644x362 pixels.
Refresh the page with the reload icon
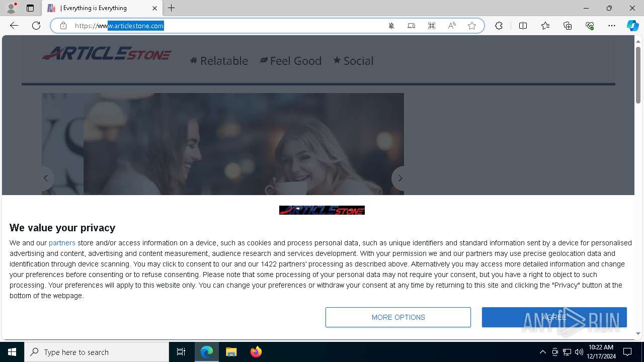tap(36, 26)
